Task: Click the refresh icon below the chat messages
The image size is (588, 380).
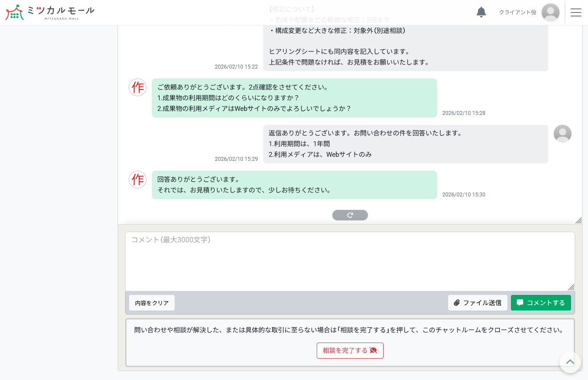Action: point(350,215)
